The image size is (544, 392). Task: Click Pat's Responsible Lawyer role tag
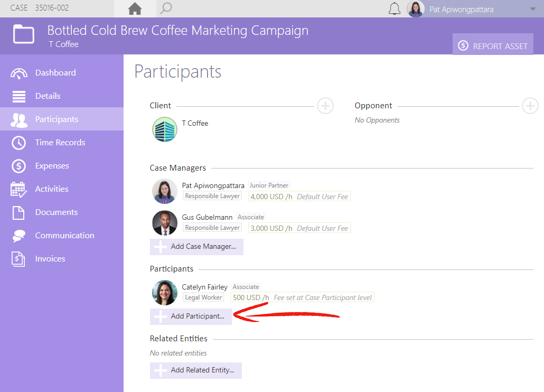click(x=212, y=196)
